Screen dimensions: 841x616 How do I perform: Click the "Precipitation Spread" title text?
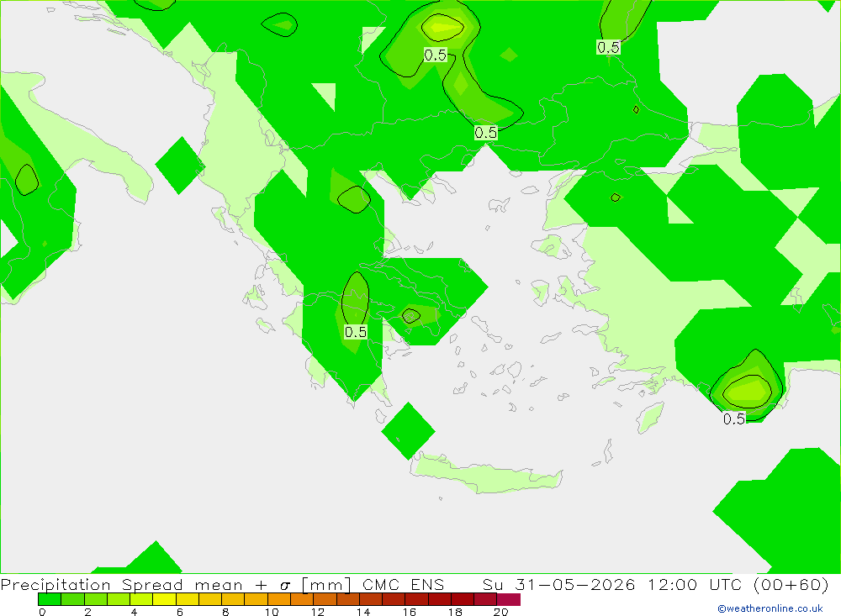point(92,585)
